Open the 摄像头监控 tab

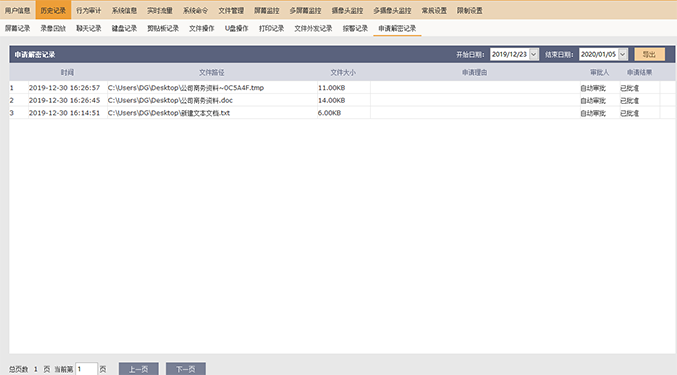tap(347, 10)
